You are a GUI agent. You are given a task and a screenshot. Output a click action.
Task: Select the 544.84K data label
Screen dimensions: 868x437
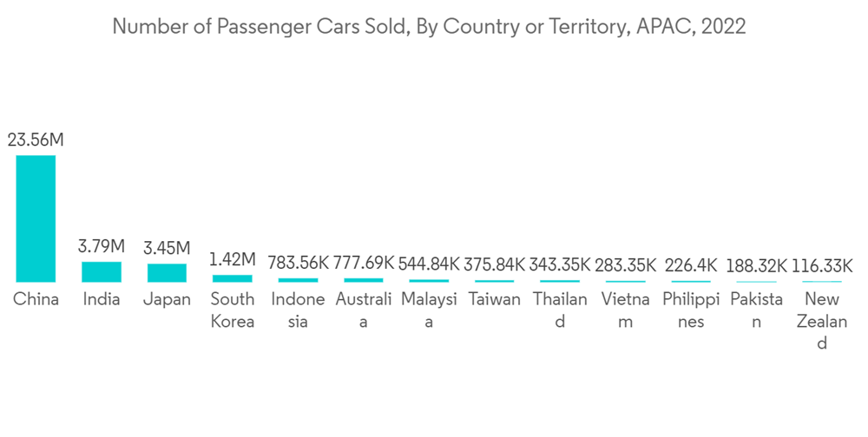point(429,264)
